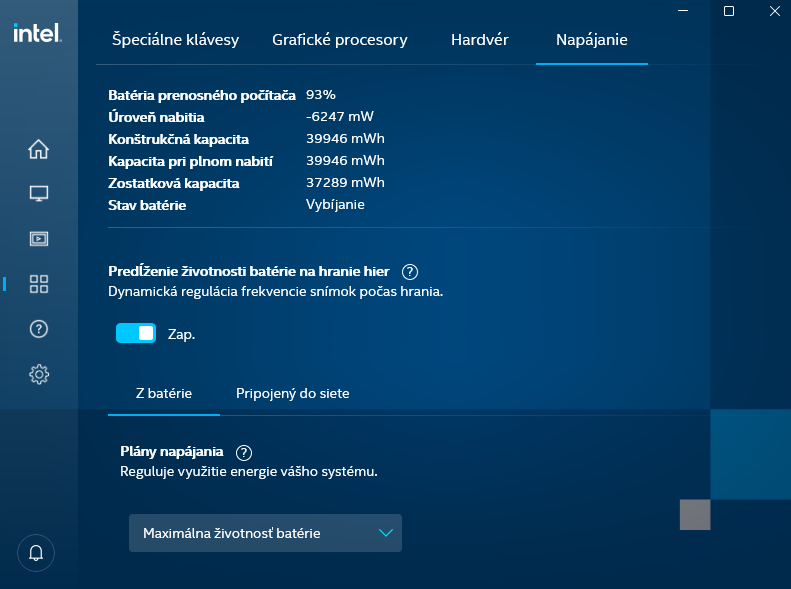Open the Support question-mark icon in sidebar

click(x=38, y=329)
